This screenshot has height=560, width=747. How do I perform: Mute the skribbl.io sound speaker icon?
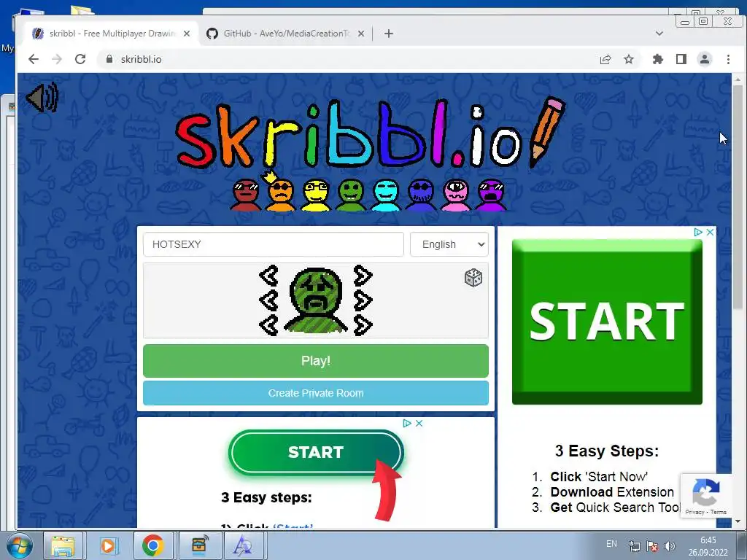click(x=42, y=97)
